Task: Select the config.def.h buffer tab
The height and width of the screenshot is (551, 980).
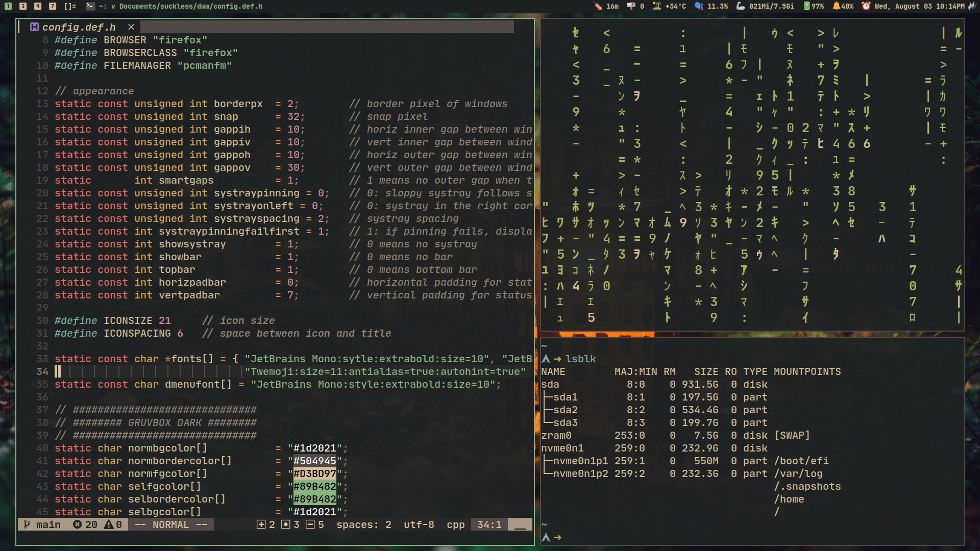Action: [79, 27]
